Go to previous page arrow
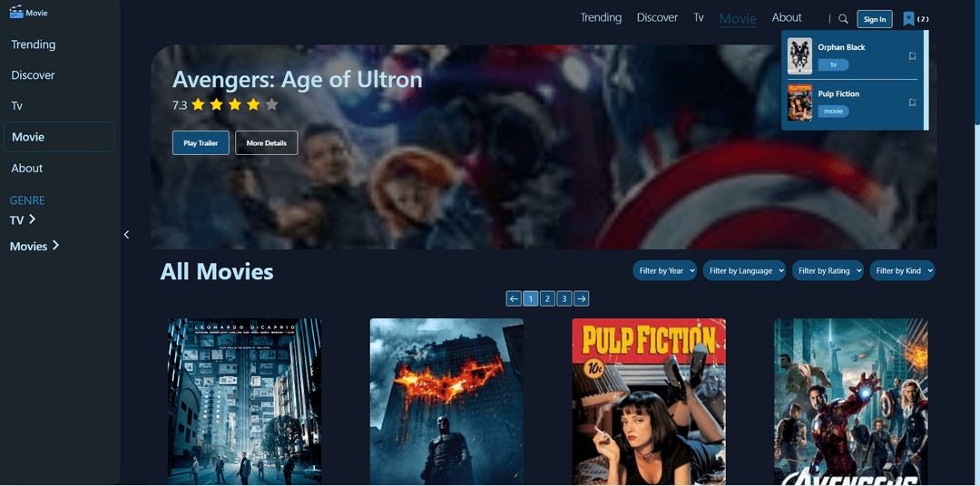Image resolution: width=980 pixels, height=486 pixels. tap(514, 298)
